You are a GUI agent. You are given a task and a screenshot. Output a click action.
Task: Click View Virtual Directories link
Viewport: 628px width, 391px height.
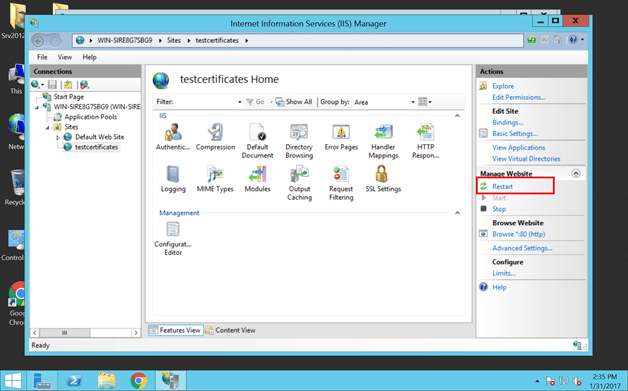click(526, 159)
